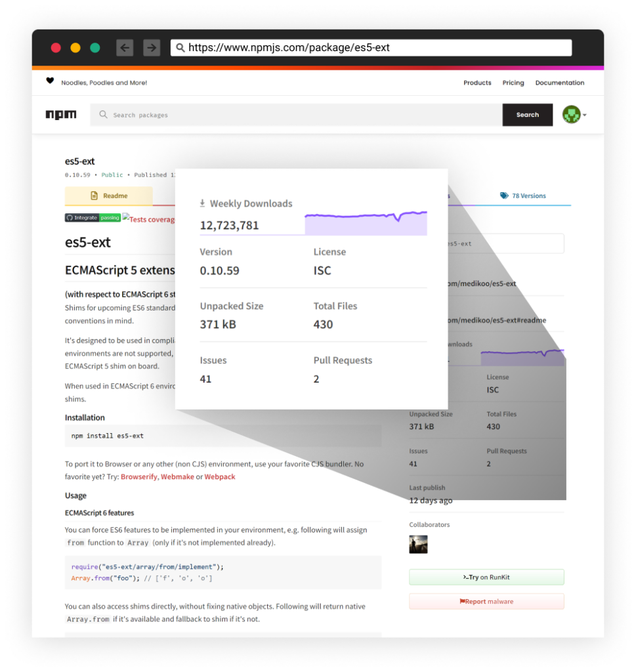The height and width of the screenshot is (672, 636).
Task: Open the npm logo home link
Action: click(x=61, y=114)
